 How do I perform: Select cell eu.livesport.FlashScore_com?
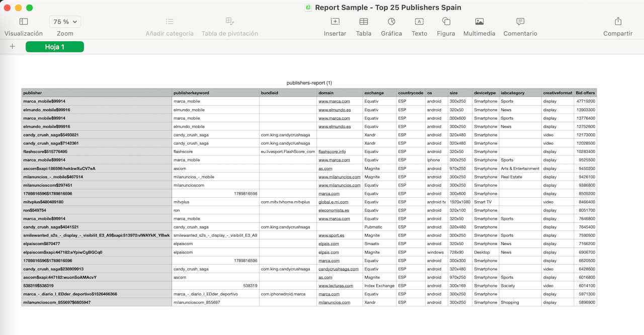[x=288, y=151]
